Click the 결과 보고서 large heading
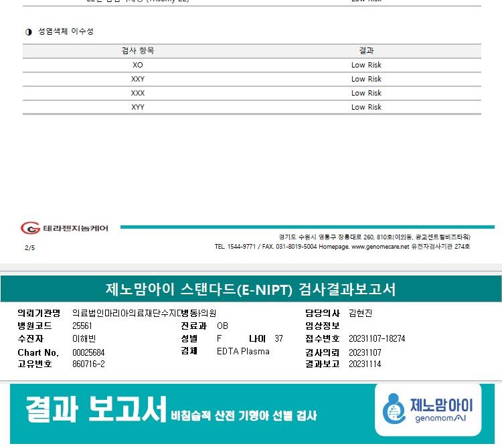This screenshot has height=448, width=502. click(x=96, y=409)
